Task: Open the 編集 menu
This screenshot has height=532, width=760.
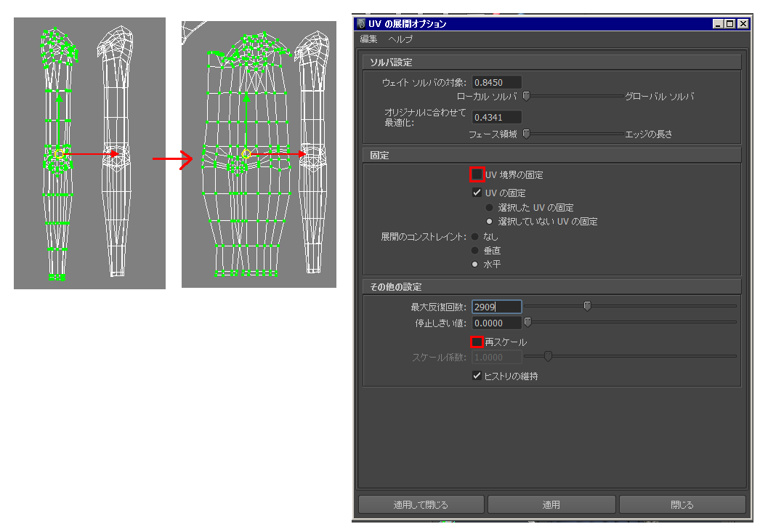Action: pos(369,39)
